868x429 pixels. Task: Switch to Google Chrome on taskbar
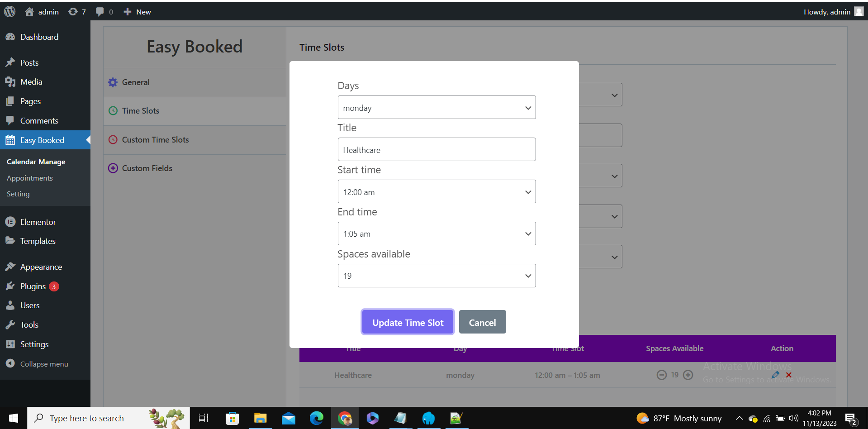pos(345,418)
